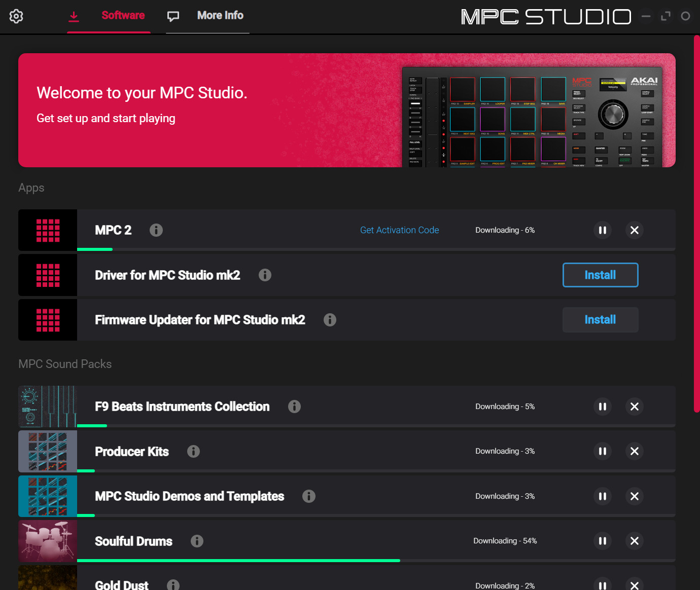Install the Firmware Updater for MPC Studio mk2
Image resolution: width=700 pixels, height=590 pixels.
tap(600, 320)
